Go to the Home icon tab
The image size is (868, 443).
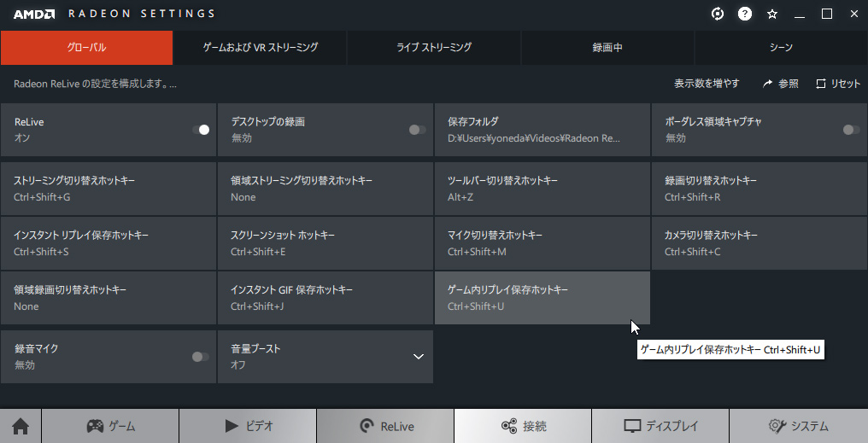pyautogui.click(x=21, y=427)
